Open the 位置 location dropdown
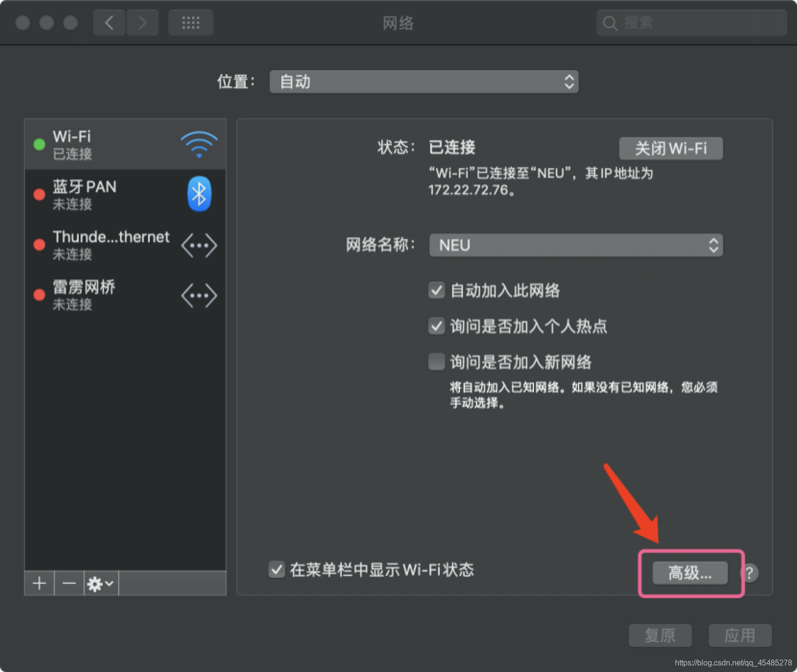797x672 pixels. [x=424, y=82]
